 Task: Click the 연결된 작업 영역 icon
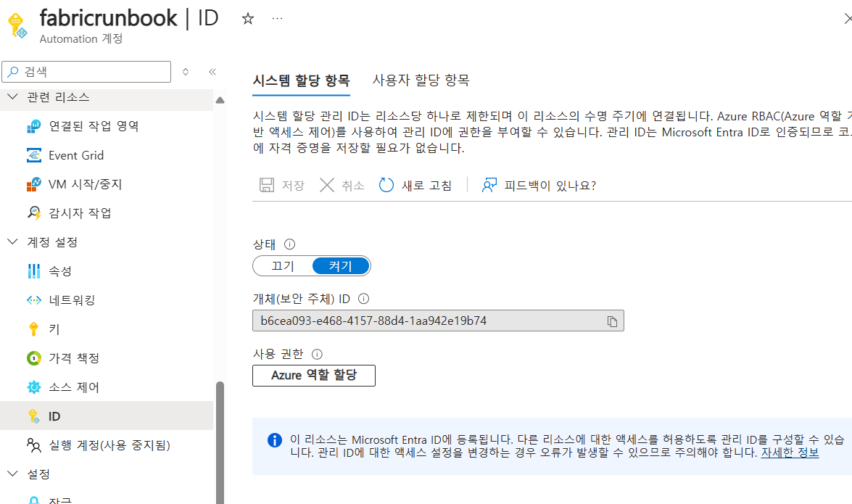click(33, 127)
